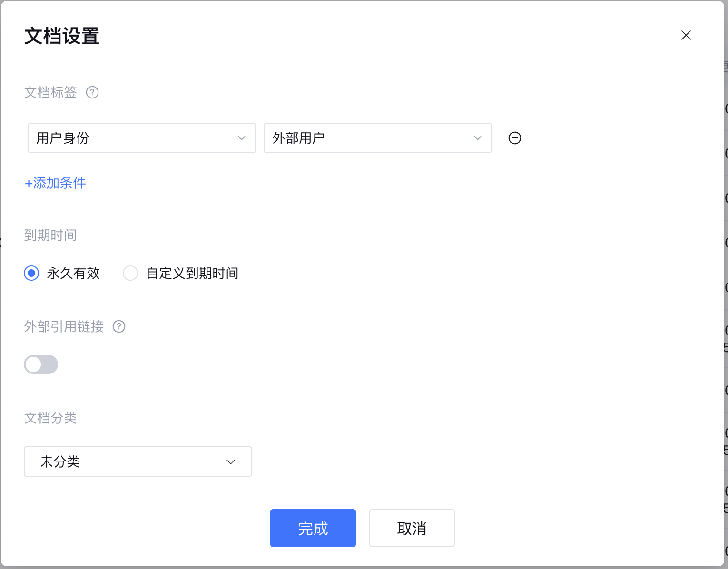Click the +添加条件 link

click(x=55, y=183)
